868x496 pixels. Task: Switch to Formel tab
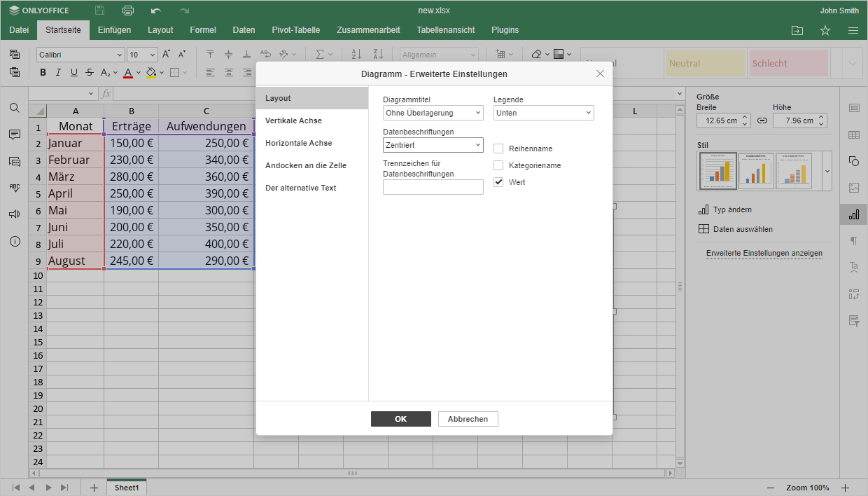tap(203, 30)
